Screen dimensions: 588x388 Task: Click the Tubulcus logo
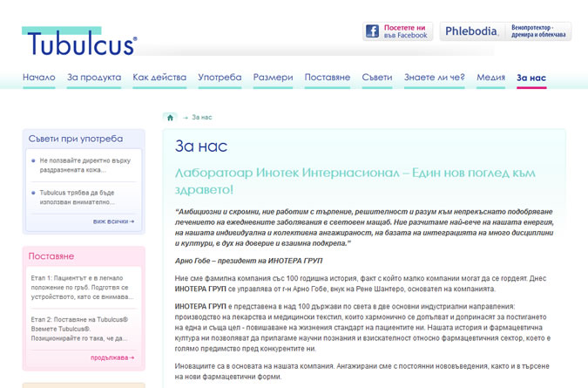[x=79, y=41]
